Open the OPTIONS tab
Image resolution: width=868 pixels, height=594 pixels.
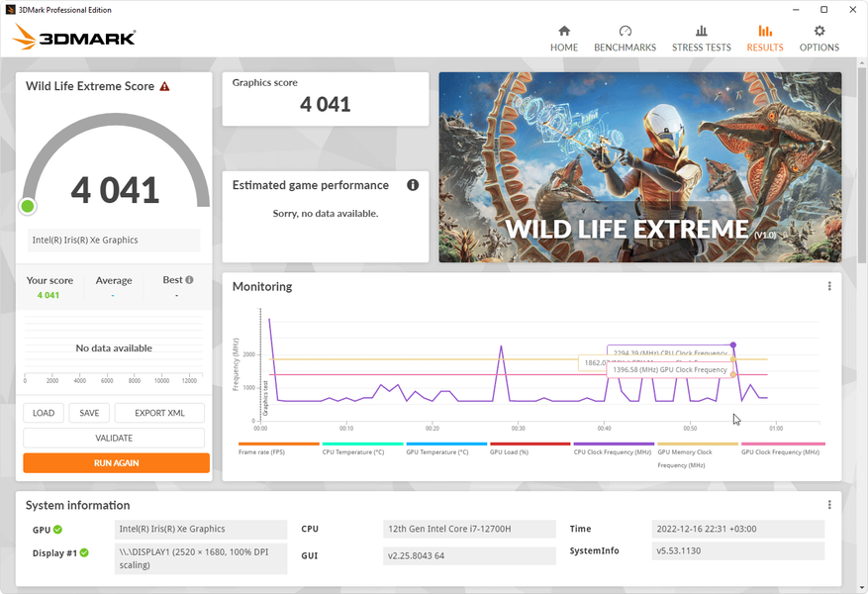(x=820, y=39)
